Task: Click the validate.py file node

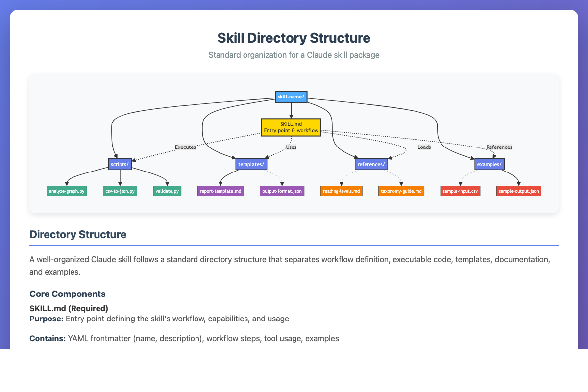Action: 167,191
